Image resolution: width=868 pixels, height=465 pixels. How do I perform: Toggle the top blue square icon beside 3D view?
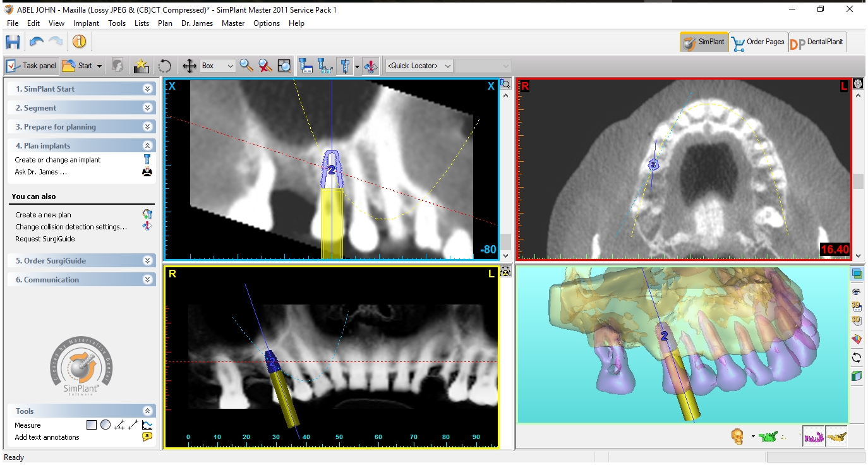click(x=857, y=274)
